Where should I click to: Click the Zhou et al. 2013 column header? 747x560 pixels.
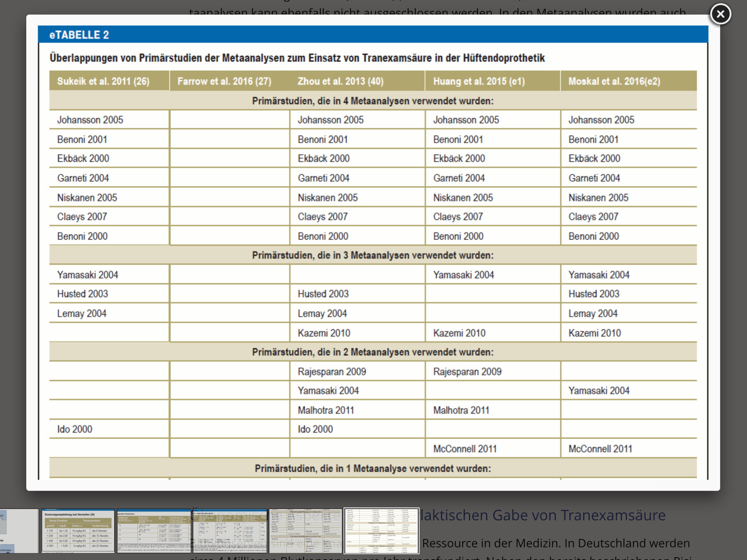340,81
